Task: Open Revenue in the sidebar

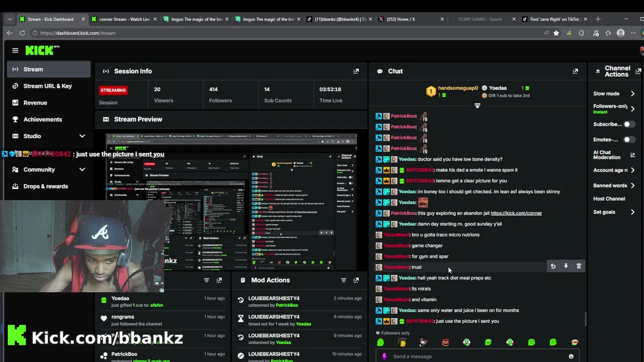Action: 49,103
